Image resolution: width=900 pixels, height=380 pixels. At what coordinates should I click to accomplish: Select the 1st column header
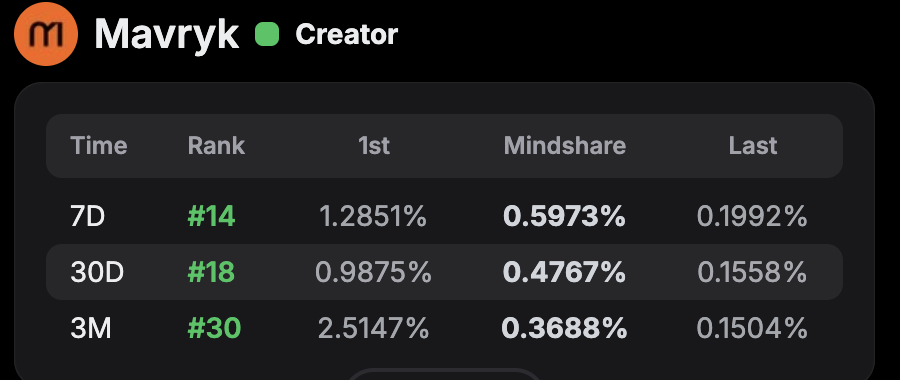pyautogui.click(x=374, y=146)
